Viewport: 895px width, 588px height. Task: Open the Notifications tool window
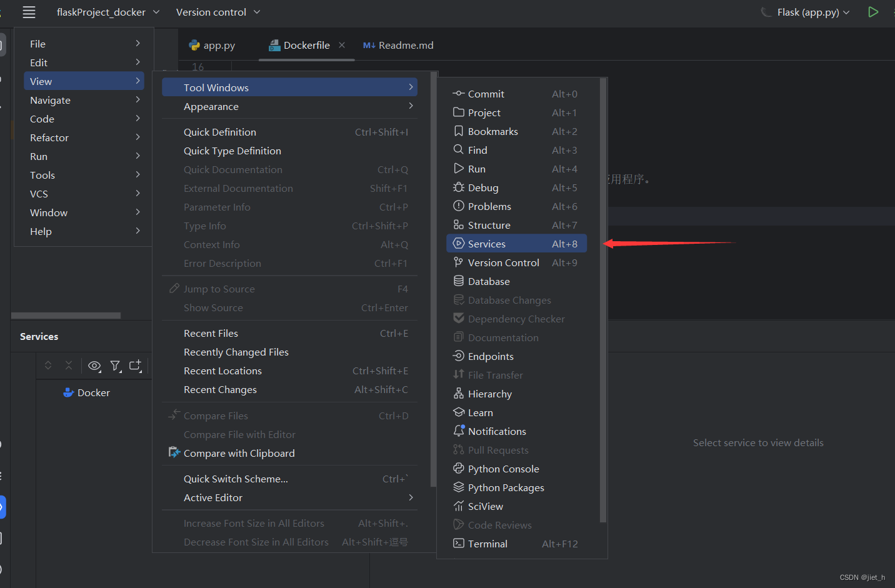[516, 431]
